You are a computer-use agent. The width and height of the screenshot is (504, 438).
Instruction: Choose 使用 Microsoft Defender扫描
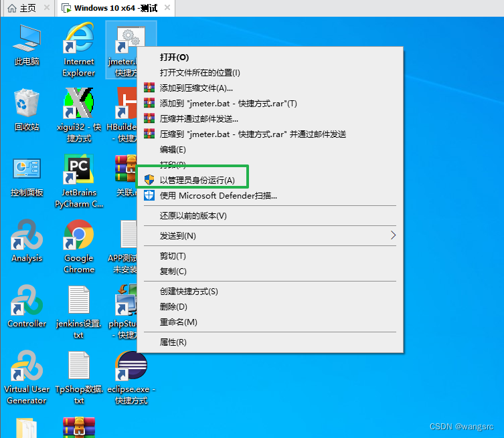point(270,195)
